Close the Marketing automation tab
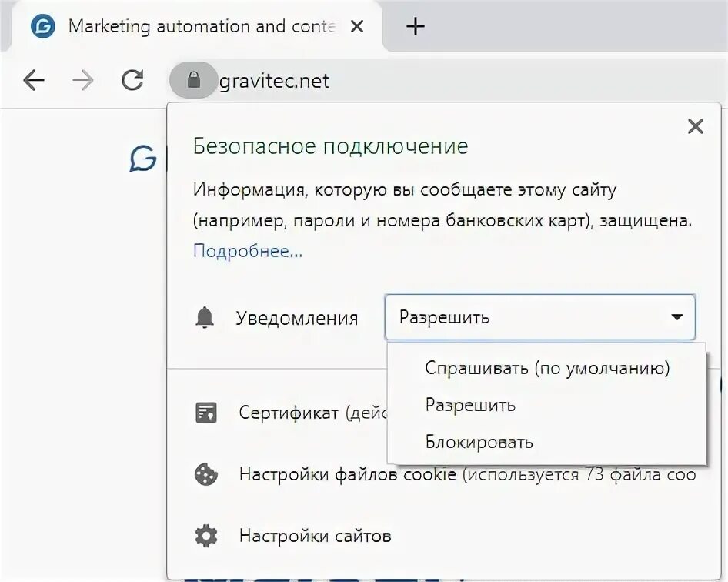 point(356,27)
